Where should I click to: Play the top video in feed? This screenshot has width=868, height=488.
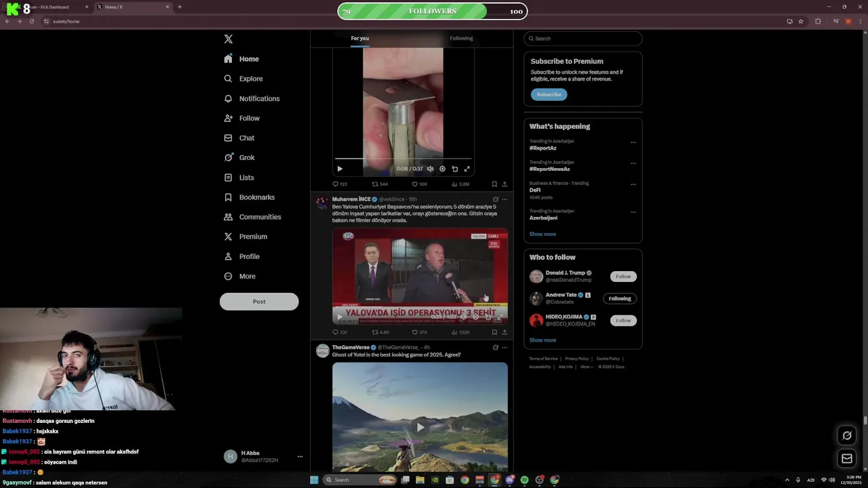click(340, 169)
